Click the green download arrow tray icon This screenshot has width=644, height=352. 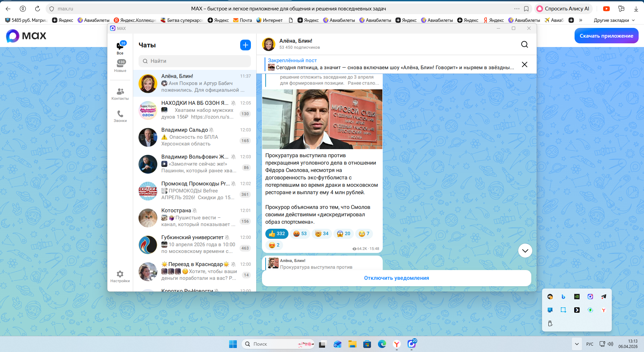(x=590, y=310)
